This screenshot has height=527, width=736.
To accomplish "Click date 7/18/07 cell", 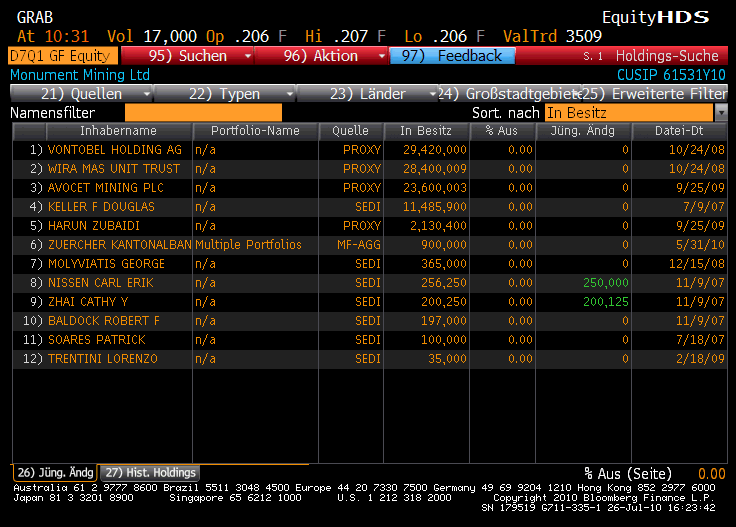I will [700, 340].
